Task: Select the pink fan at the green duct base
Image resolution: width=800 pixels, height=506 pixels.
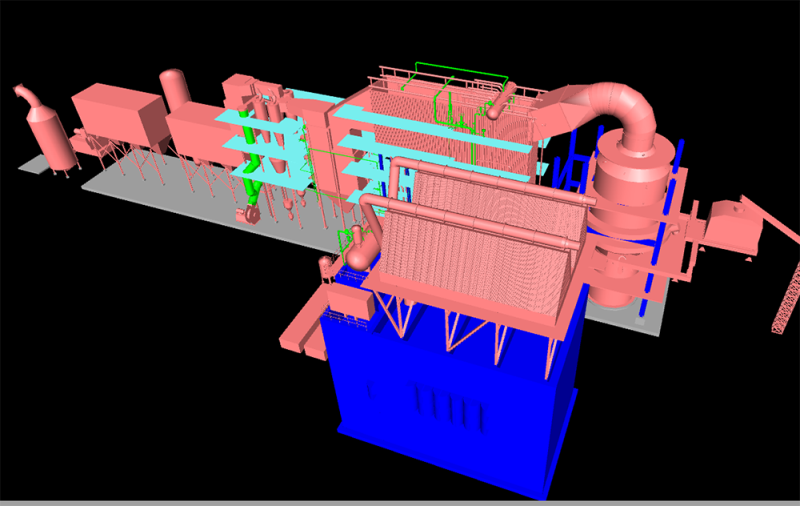Action: click(x=248, y=214)
